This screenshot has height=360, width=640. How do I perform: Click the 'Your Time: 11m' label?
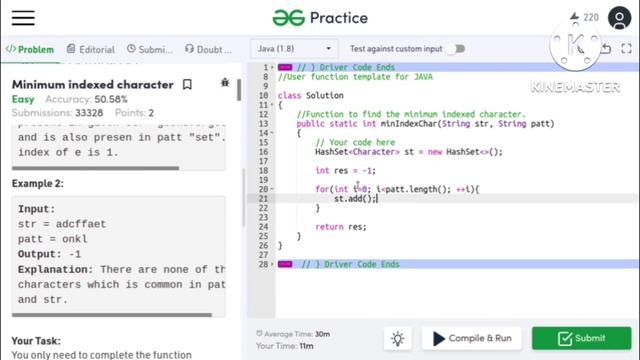point(285,346)
